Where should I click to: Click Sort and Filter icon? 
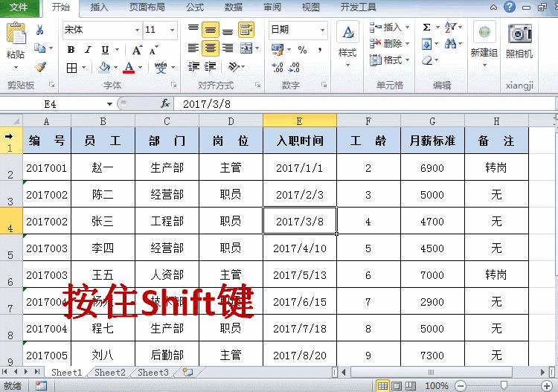(x=451, y=28)
